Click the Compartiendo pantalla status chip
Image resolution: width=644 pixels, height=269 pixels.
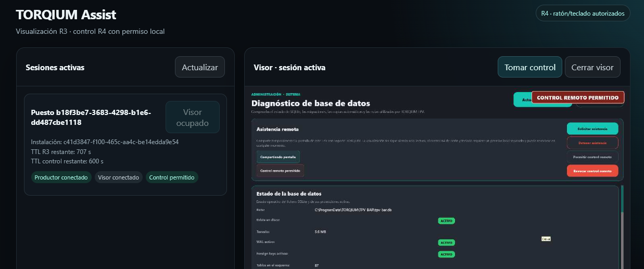(278, 157)
